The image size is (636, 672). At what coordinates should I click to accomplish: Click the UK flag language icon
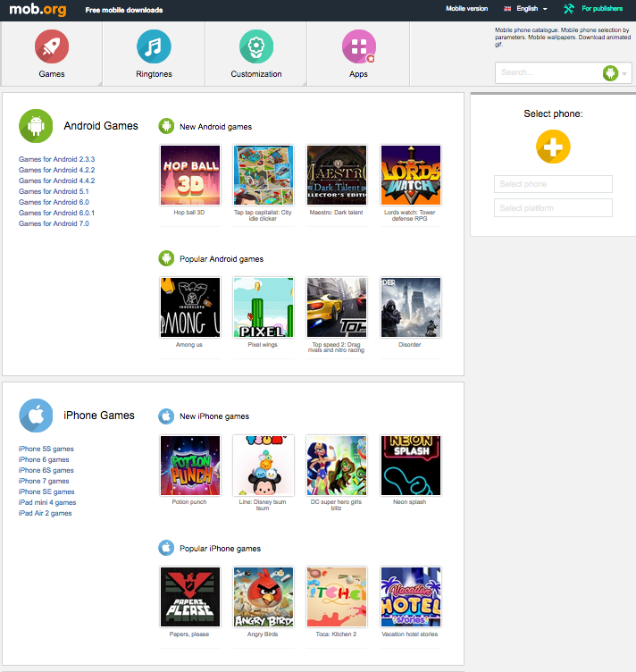click(507, 9)
